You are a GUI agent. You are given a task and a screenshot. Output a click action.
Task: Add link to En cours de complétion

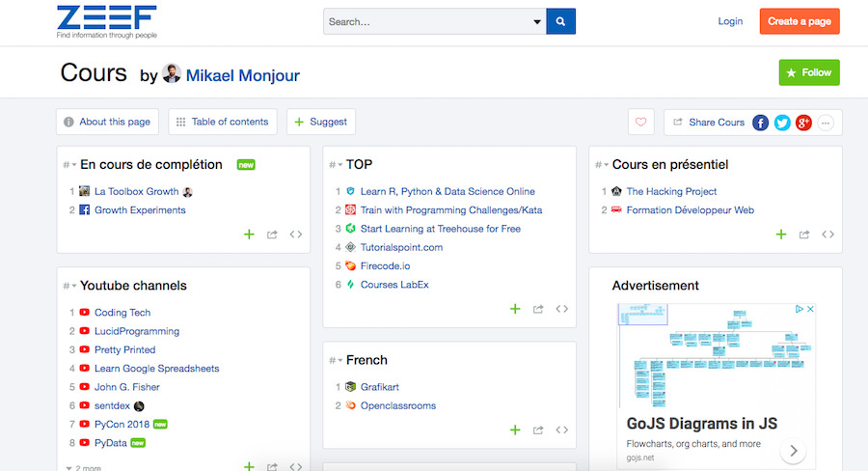pyautogui.click(x=249, y=235)
